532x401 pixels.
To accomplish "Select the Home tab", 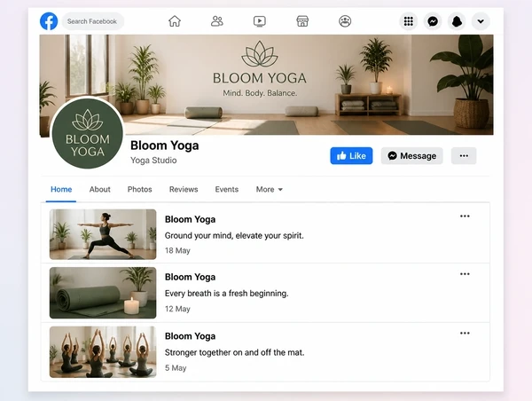I will coord(61,190).
